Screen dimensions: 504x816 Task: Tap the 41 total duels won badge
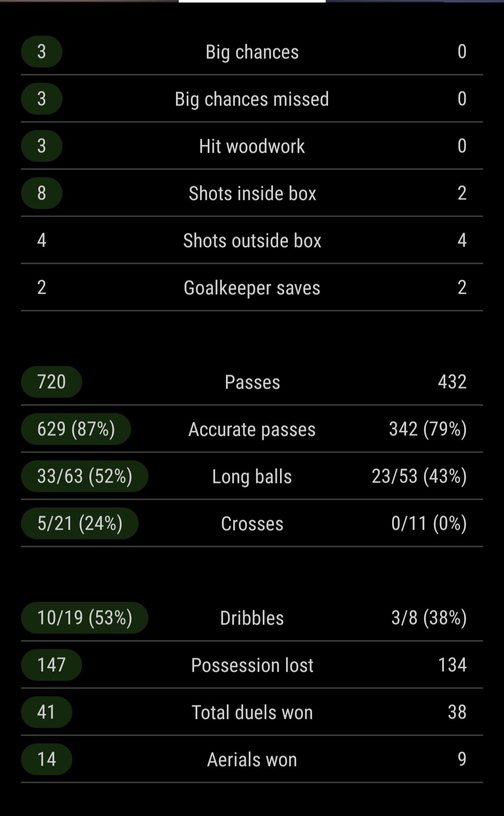tap(46, 712)
